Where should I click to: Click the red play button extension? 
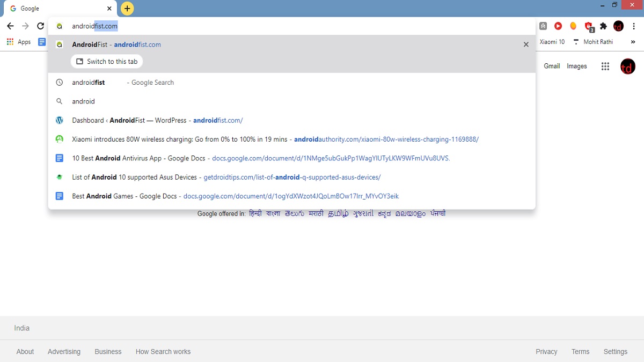[x=558, y=26]
